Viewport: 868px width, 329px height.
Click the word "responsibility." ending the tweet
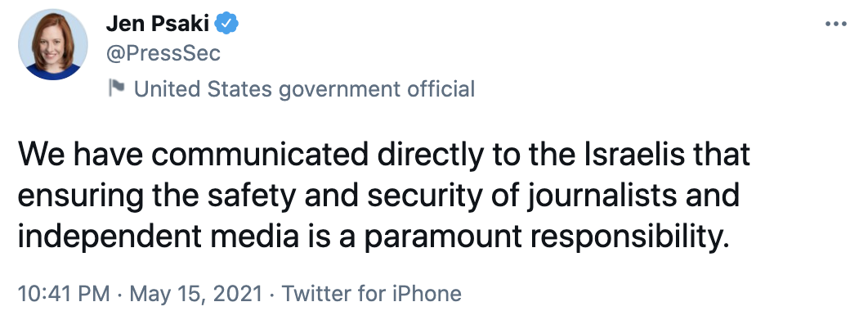point(609,239)
